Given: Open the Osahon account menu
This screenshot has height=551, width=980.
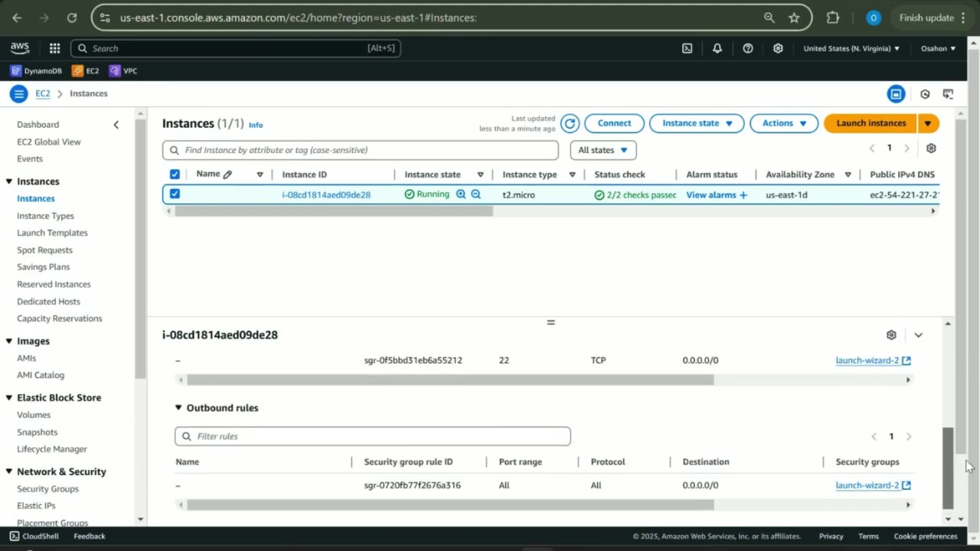Looking at the screenshot, I should pos(938,48).
